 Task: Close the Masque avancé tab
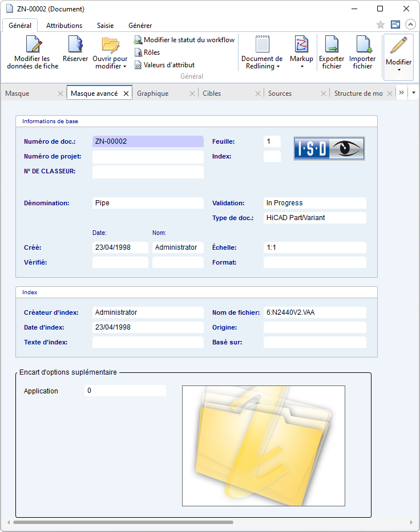click(x=126, y=94)
